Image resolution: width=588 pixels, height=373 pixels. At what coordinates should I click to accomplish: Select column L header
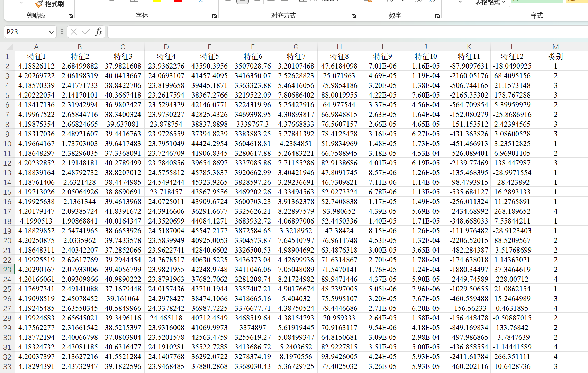pos(512,47)
